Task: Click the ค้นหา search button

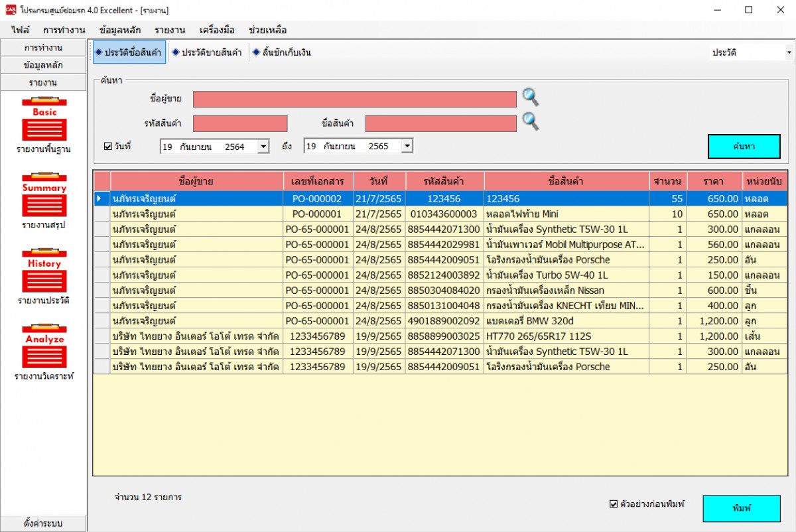Action: tap(744, 147)
